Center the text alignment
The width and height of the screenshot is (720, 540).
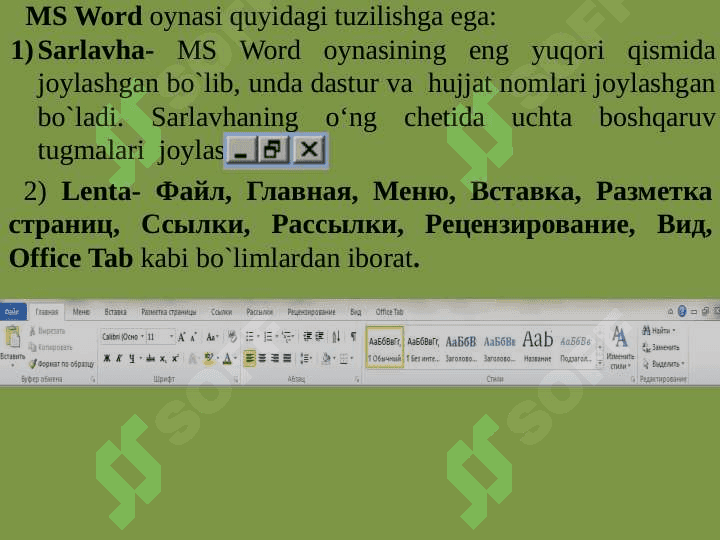click(x=262, y=358)
